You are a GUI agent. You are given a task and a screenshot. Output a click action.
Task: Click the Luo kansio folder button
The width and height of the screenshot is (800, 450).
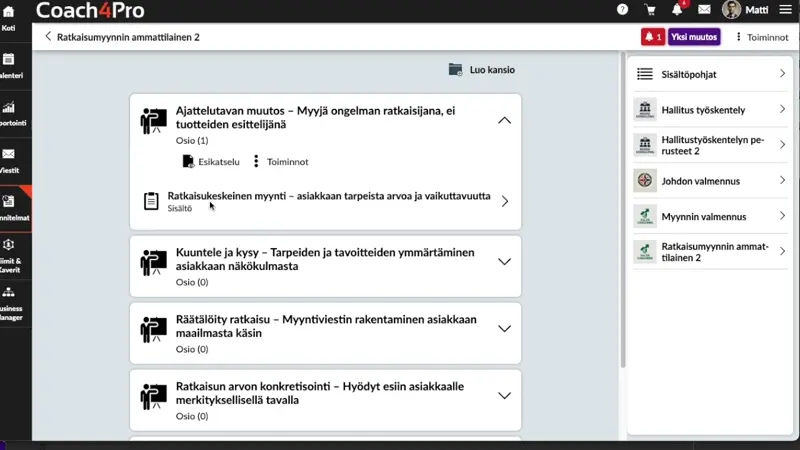(x=482, y=69)
